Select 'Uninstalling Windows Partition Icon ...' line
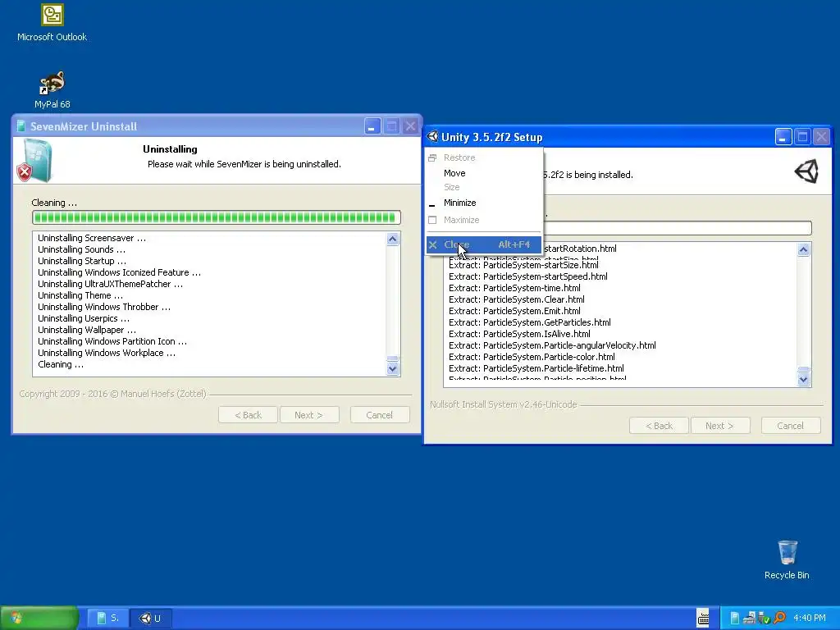 [x=112, y=342]
